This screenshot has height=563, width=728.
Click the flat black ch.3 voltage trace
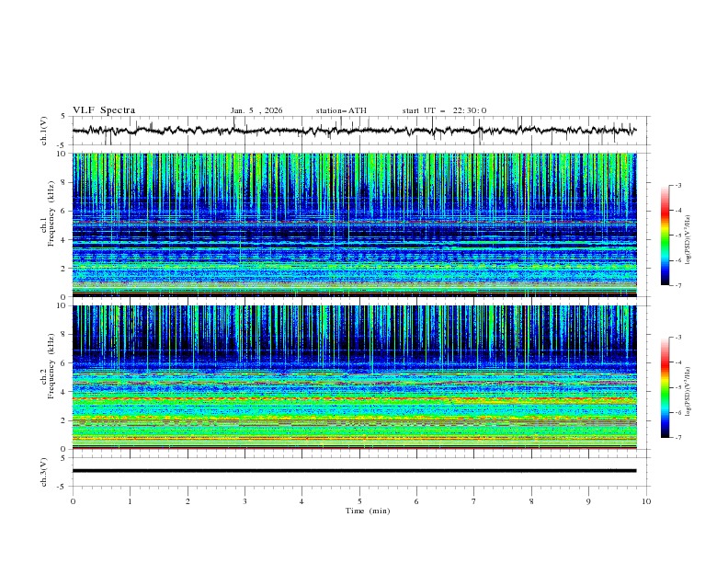[354, 471]
